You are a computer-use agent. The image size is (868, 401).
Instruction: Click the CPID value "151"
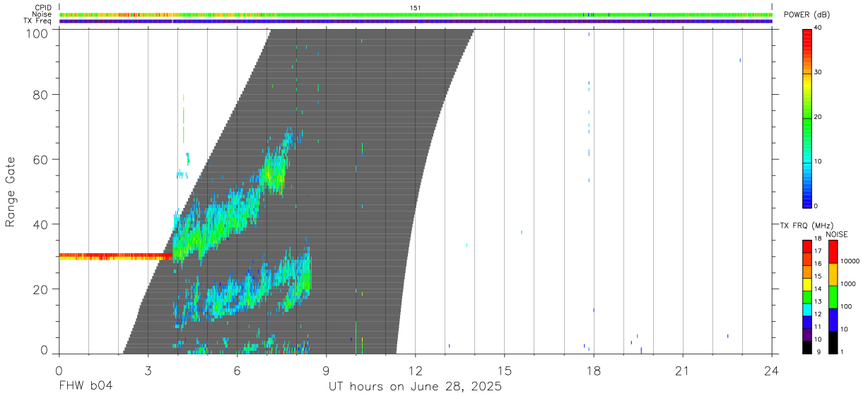point(415,8)
